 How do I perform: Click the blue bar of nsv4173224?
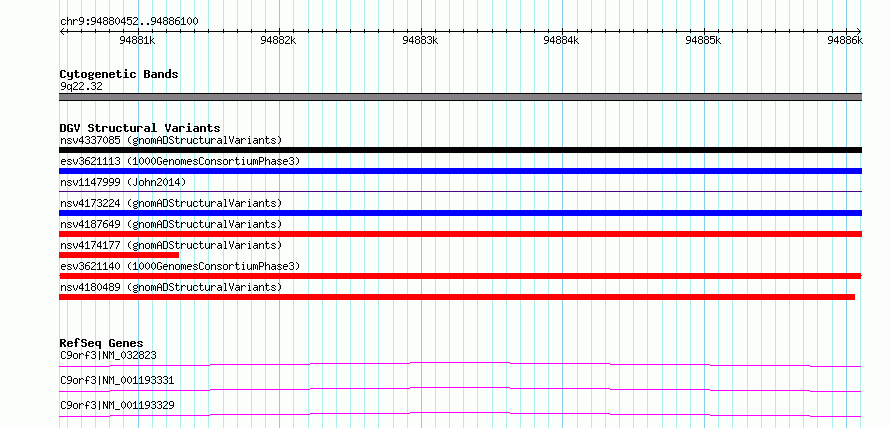pos(460,213)
